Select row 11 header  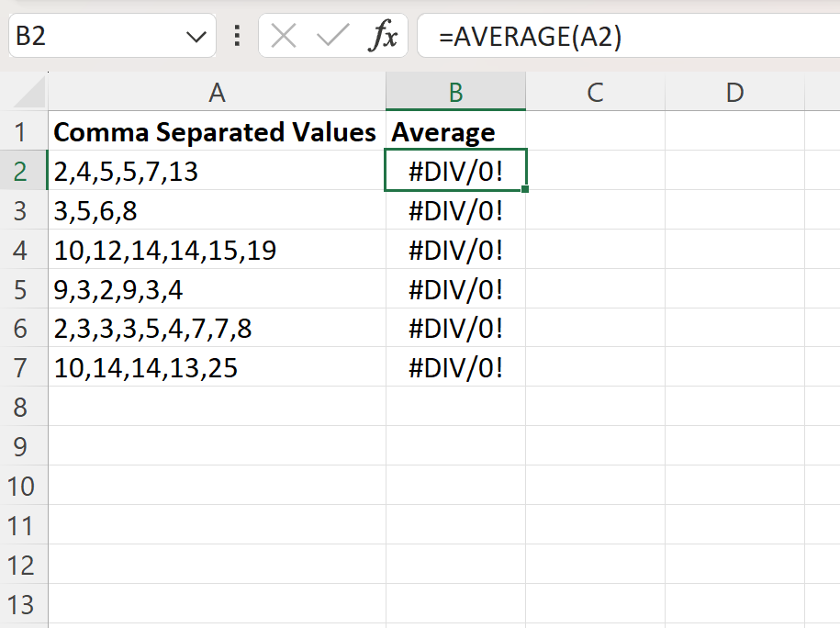click(x=24, y=526)
